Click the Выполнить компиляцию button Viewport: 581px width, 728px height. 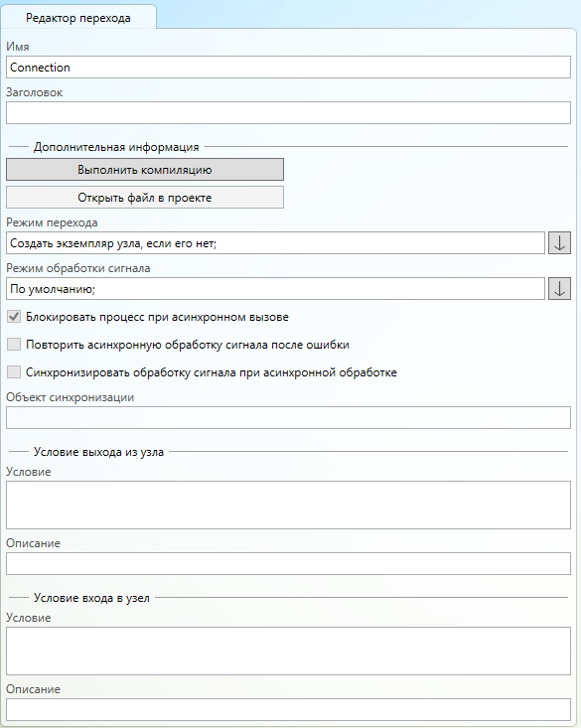[145, 170]
